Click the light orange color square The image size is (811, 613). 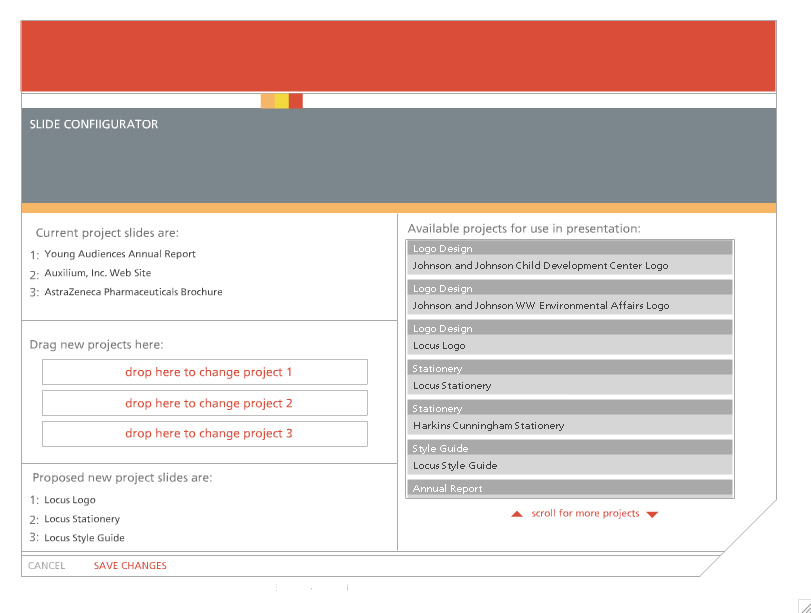267,101
